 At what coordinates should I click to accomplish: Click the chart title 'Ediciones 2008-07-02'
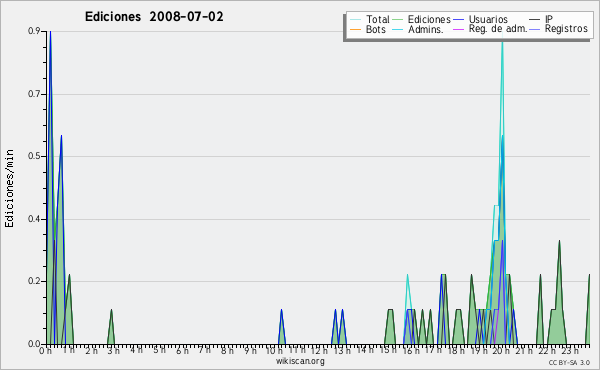pos(154,17)
